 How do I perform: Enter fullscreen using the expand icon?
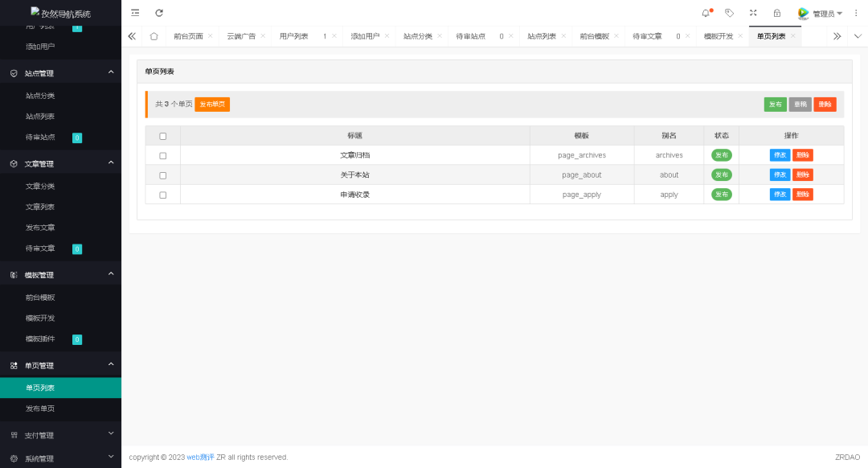(753, 13)
